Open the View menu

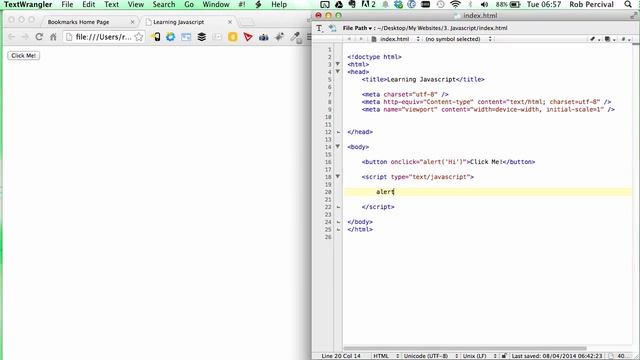click(x=136, y=4)
